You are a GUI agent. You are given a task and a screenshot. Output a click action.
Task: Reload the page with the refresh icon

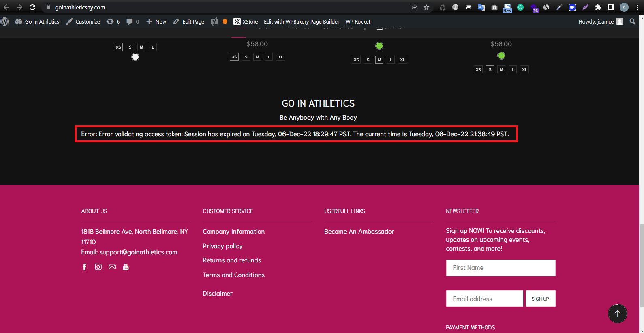[32, 7]
